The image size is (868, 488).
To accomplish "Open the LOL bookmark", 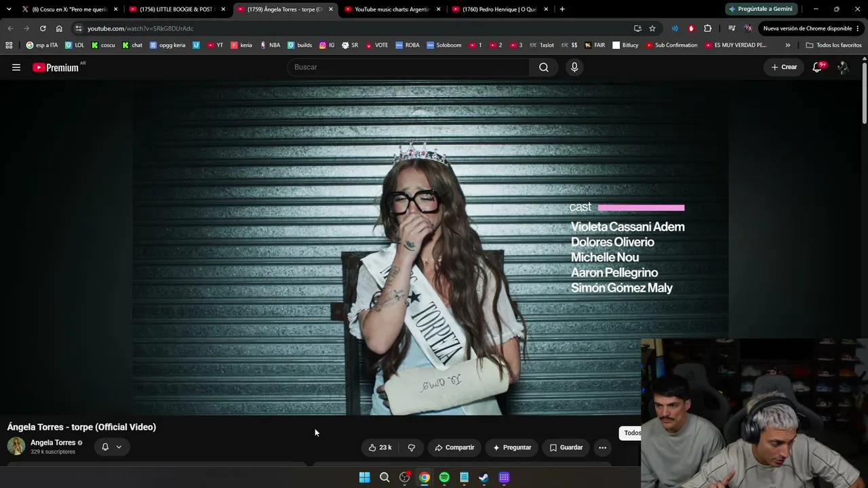I will pyautogui.click(x=75, y=45).
